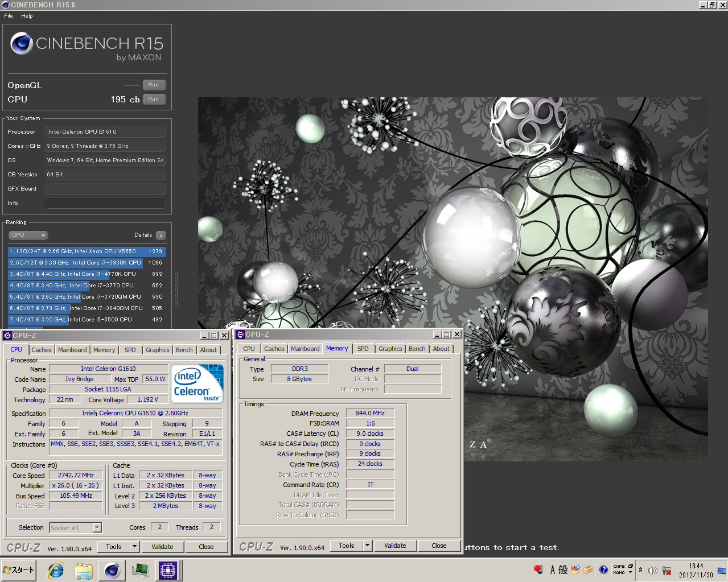Select ranking row Core i5-6500 492
The width and height of the screenshot is (728, 582).
pyautogui.click(x=87, y=320)
